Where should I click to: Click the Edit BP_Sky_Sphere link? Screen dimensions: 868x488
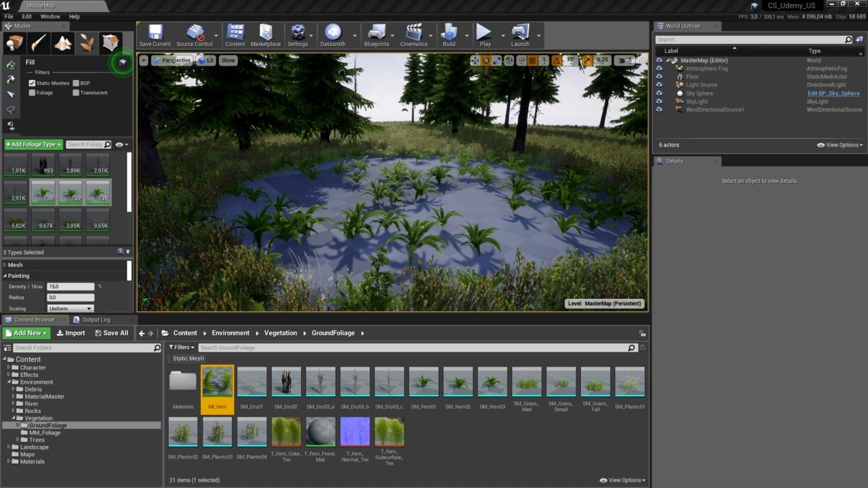point(833,94)
